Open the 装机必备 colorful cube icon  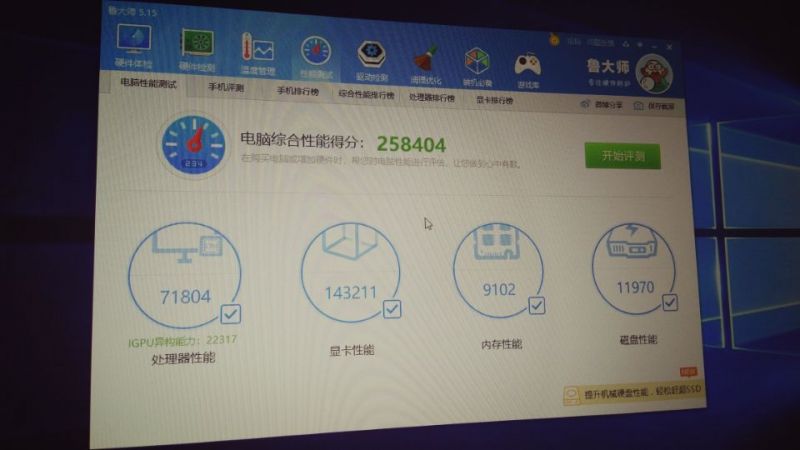click(478, 61)
